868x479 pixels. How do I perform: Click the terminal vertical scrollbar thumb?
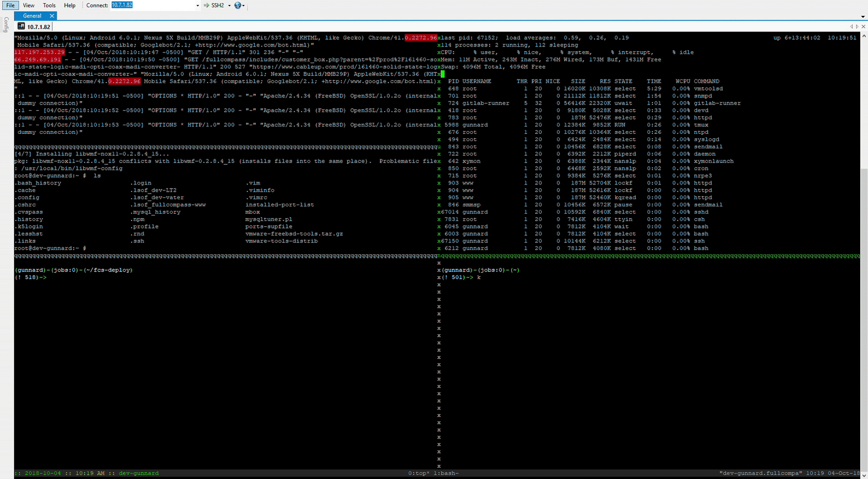click(863, 320)
